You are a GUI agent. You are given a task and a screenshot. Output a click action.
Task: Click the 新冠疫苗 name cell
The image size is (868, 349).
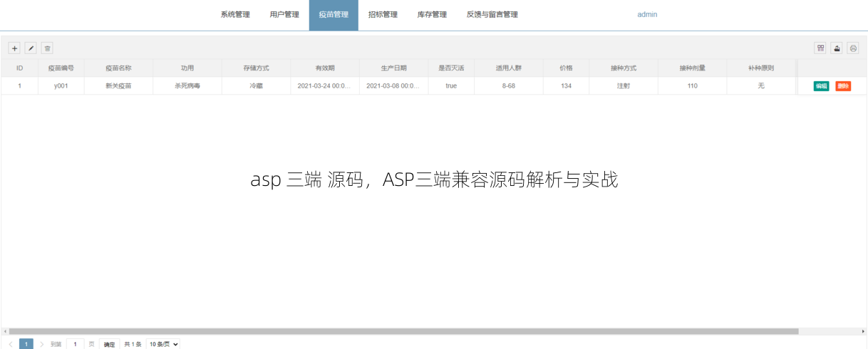[x=118, y=85]
